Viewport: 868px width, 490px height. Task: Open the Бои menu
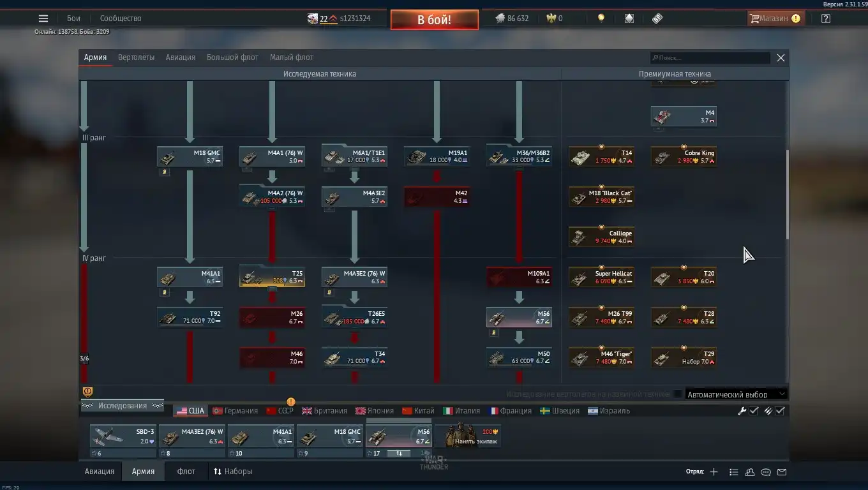pos(73,19)
